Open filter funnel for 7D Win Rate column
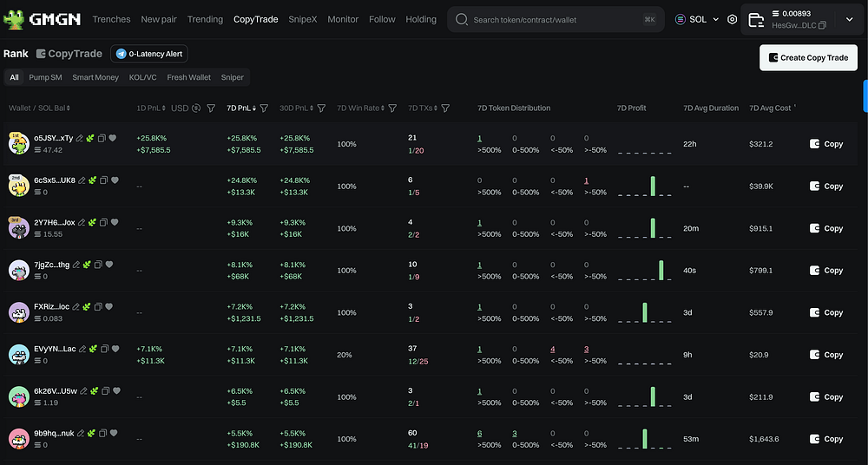Image resolution: width=868 pixels, height=465 pixels. [392, 108]
